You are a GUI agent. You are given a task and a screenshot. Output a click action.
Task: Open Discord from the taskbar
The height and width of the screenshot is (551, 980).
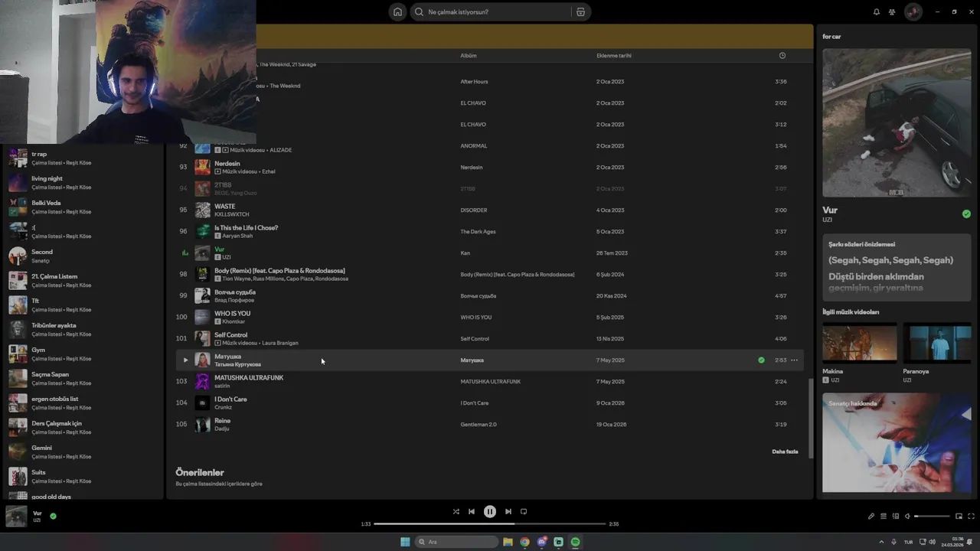(x=542, y=542)
